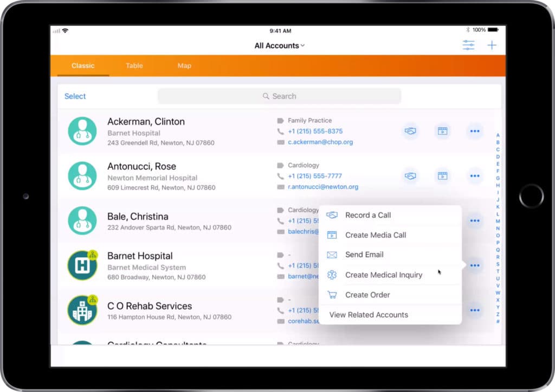Choose Create Order in popup menu

click(x=390, y=295)
